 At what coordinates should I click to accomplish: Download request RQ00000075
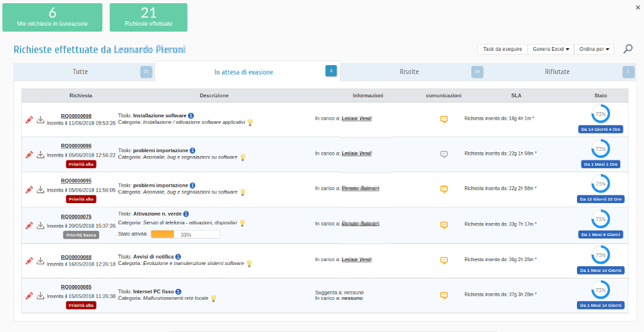pyautogui.click(x=40, y=225)
